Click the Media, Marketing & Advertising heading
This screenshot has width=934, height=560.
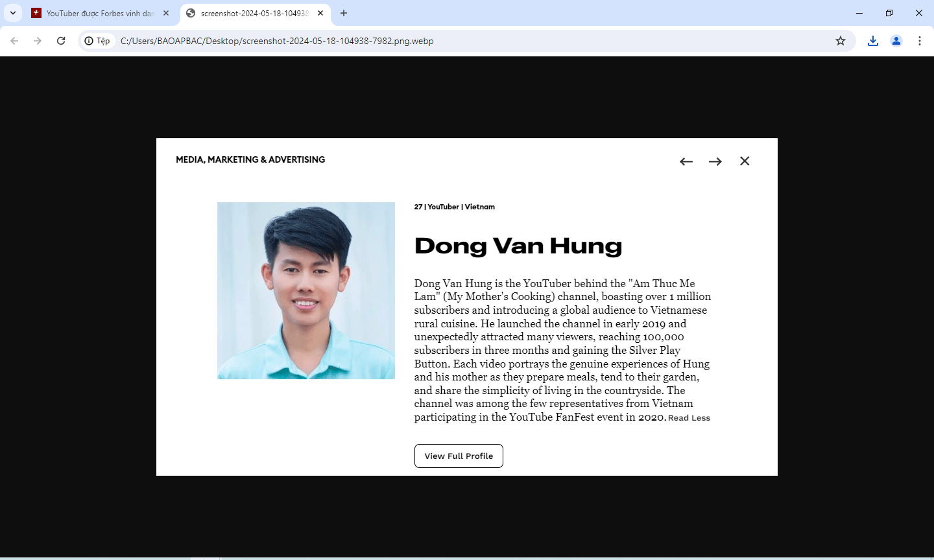coord(250,159)
